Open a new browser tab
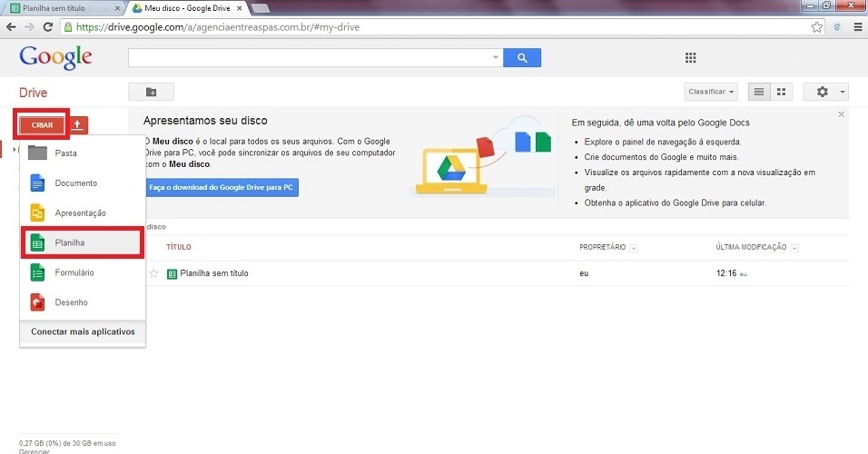 tap(261, 8)
